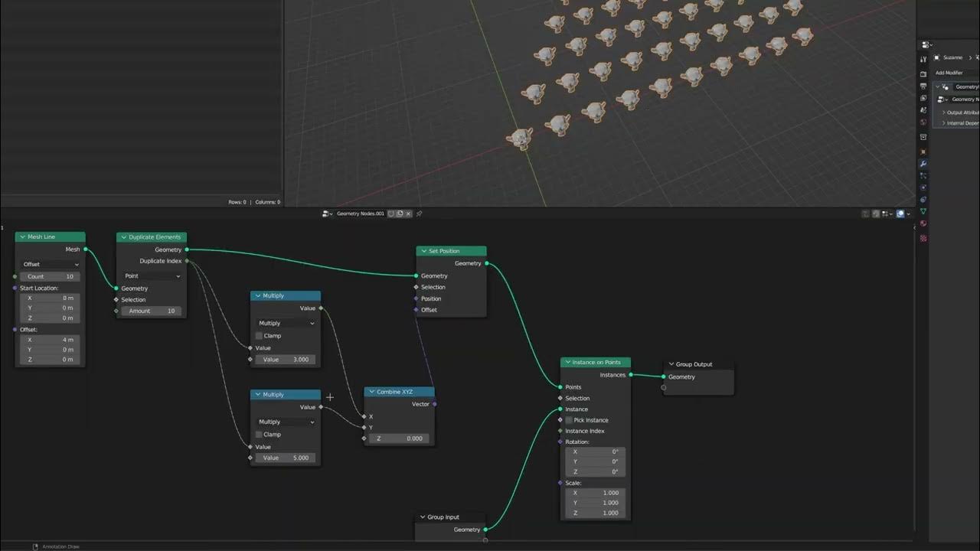Collapse the Combine XYZ node
This screenshot has height=551, width=980.
(371, 392)
